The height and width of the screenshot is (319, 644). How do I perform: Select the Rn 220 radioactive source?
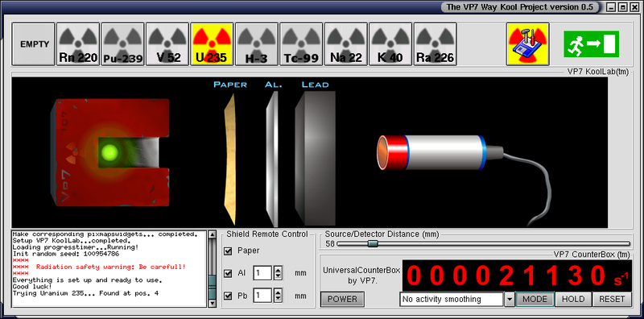78,44
